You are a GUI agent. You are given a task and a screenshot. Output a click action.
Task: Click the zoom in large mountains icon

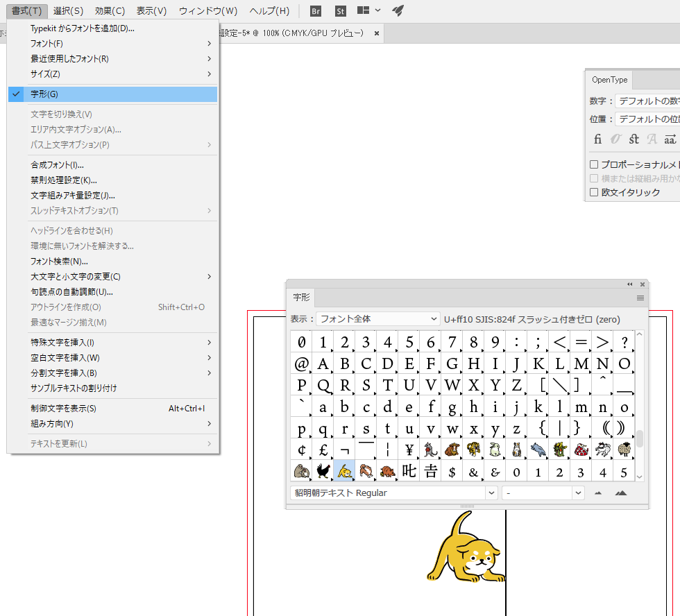[621, 493]
